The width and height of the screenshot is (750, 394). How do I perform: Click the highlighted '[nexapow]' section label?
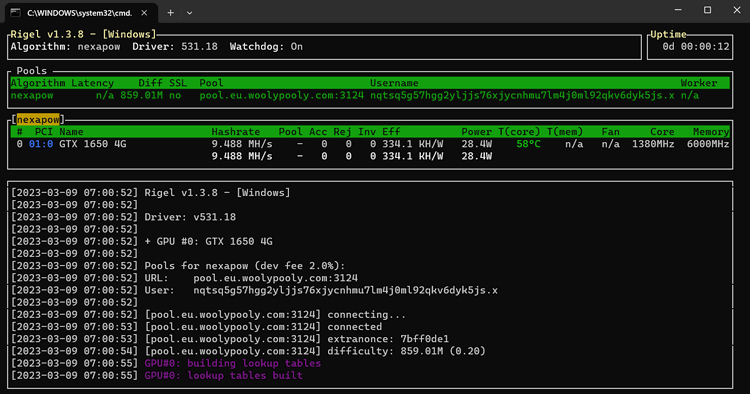(x=38, y=120)
